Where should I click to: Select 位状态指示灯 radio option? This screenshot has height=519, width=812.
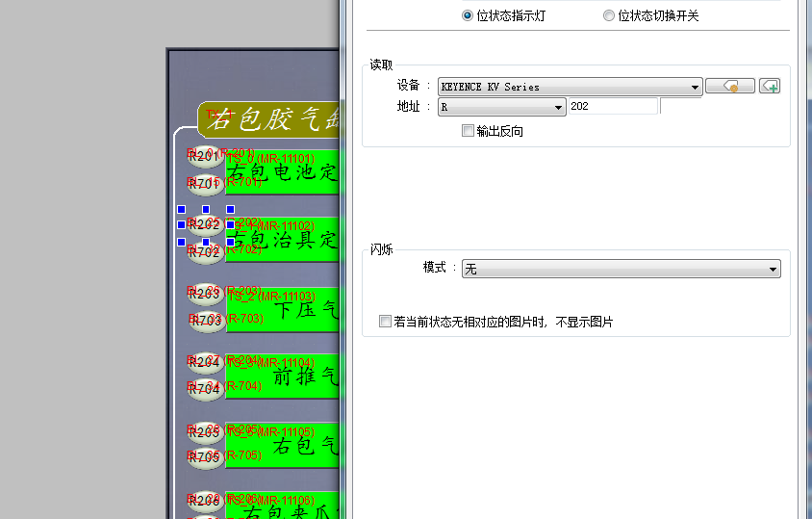click(x=469, y=16)
